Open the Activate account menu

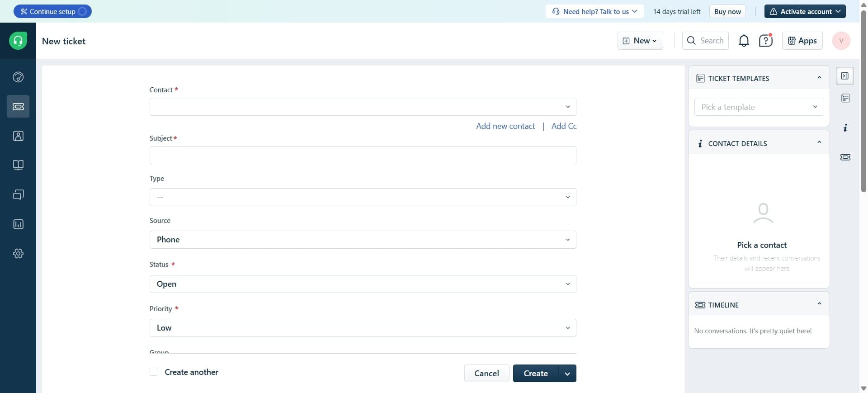click(805, 11)
